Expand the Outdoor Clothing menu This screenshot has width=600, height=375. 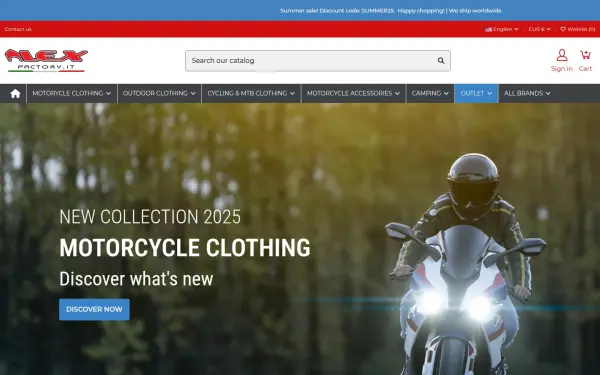[x=159, y=93]
